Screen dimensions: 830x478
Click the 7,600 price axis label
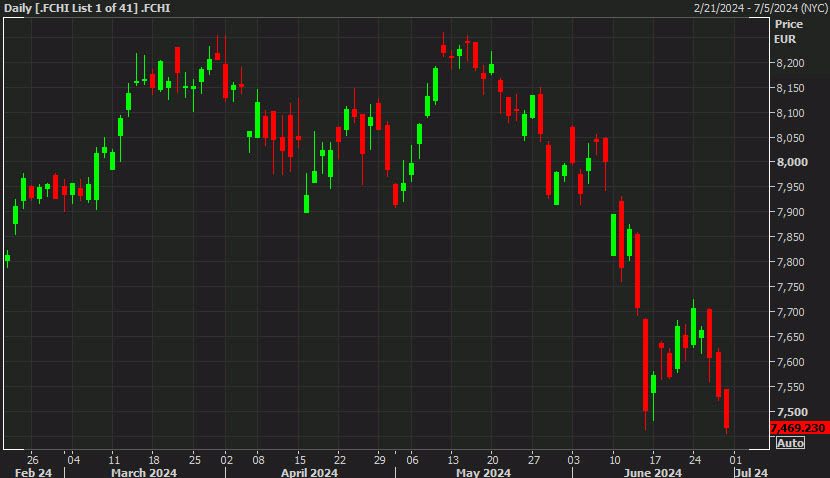(790, 362)
